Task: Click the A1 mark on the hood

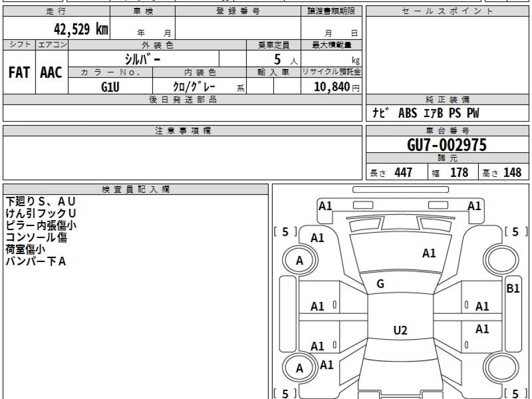Action: coord(429,253)
